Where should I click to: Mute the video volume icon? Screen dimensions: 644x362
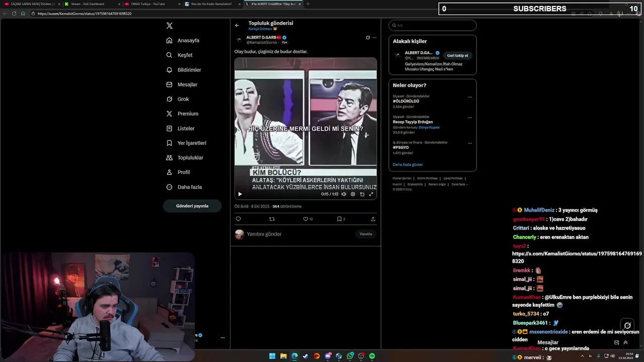tap(344, 194)
